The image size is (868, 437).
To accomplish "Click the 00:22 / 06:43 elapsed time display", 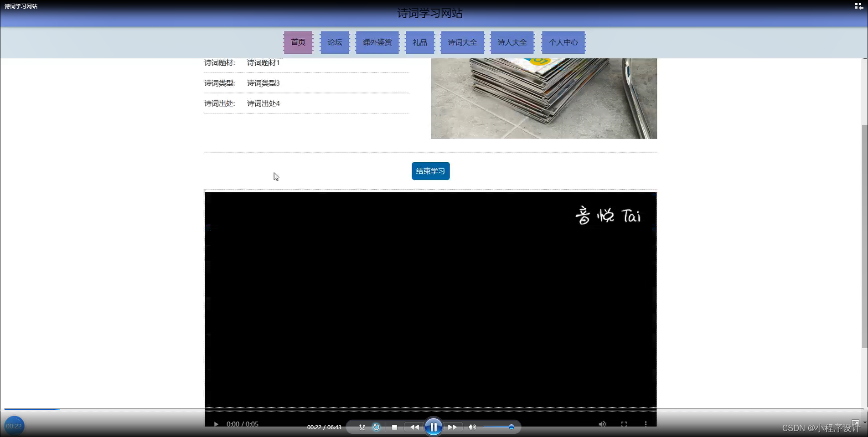I will [324, 427].
